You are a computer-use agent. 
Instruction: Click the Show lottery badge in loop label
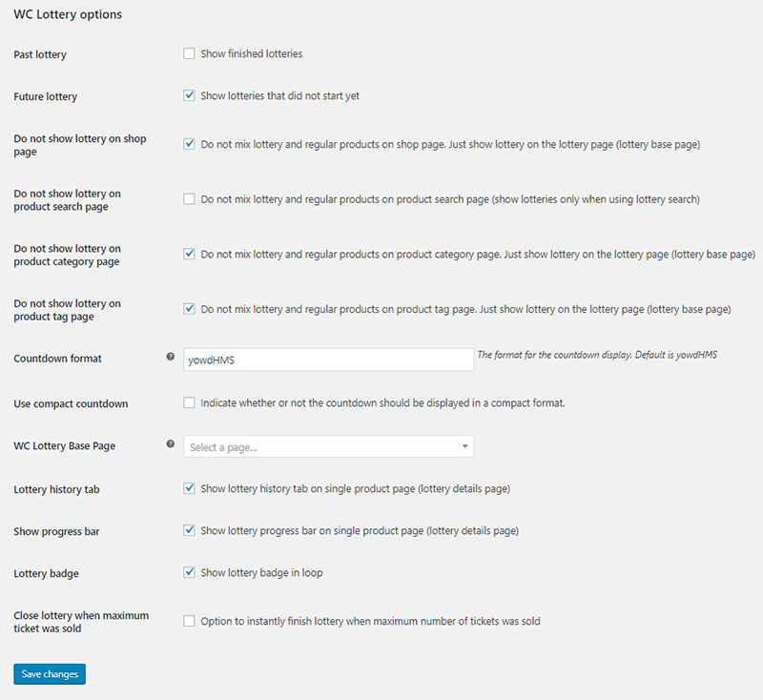tap(262, 573)
